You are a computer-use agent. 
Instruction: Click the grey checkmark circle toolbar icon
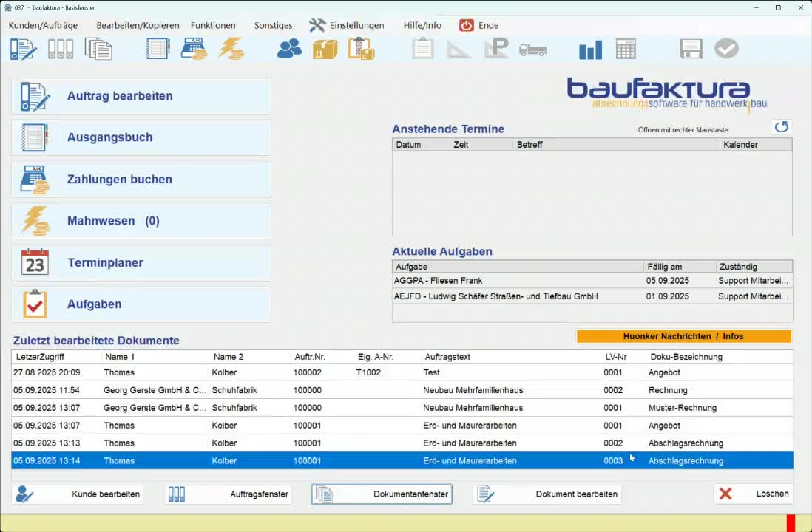tap(726, 49)
